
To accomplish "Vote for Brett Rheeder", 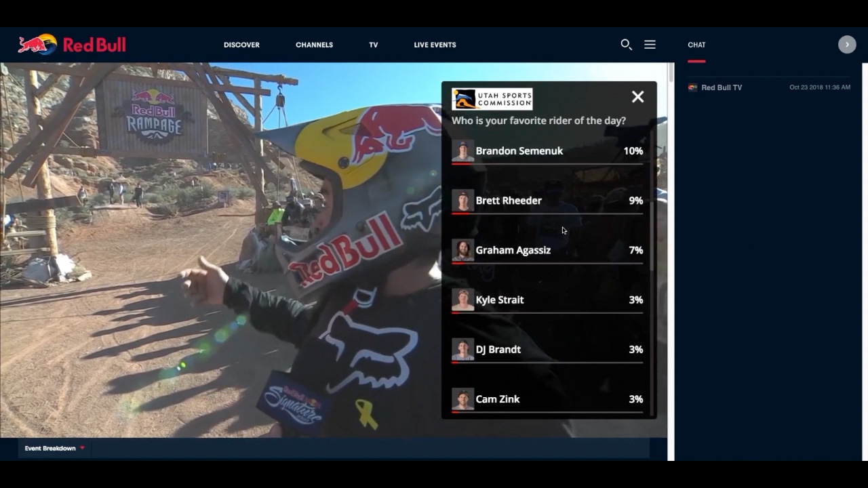I will click(x=547, y=201).
